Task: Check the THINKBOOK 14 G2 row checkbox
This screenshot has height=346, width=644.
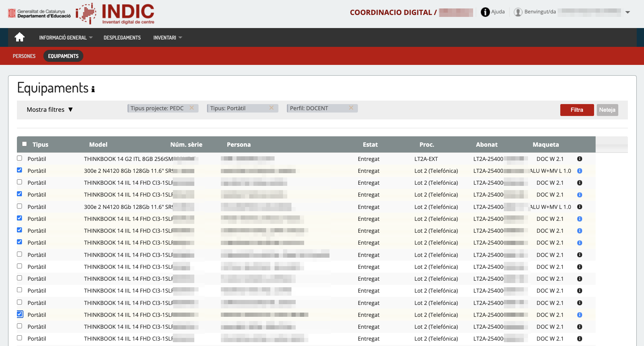Action: (20, 158)
